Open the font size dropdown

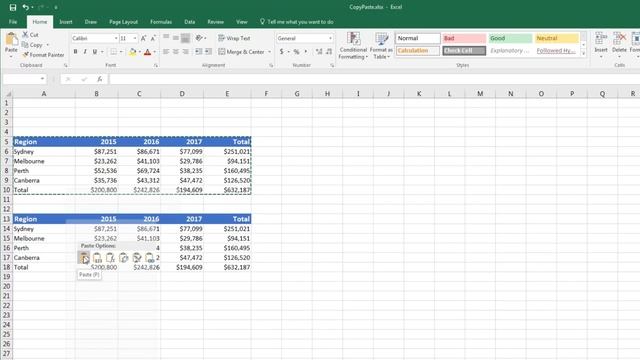135,38
